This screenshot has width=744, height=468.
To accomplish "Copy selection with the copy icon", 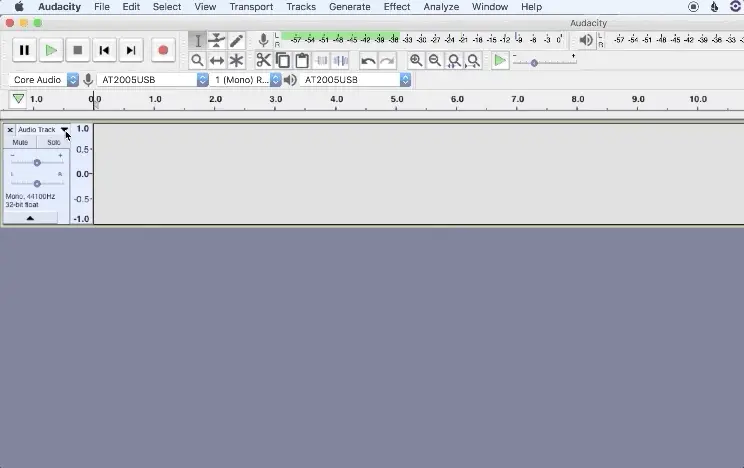I will click(x=283, y=61).
